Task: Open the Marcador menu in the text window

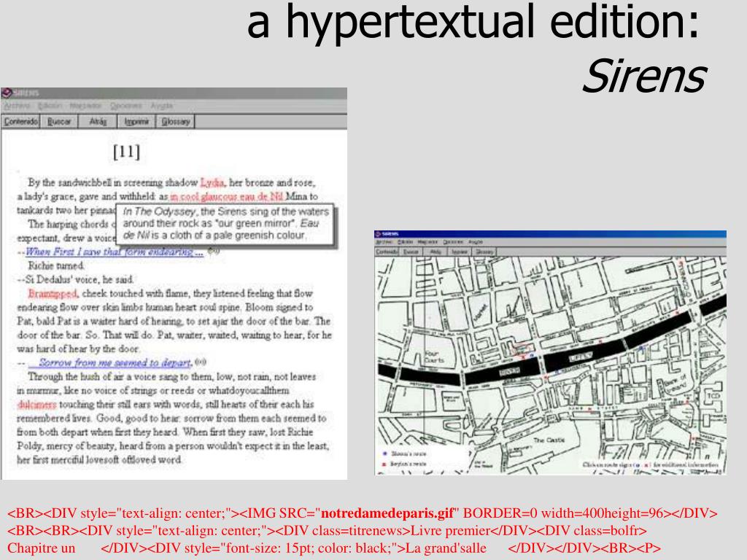Action: pyautogui.click(x=85, y=106)
